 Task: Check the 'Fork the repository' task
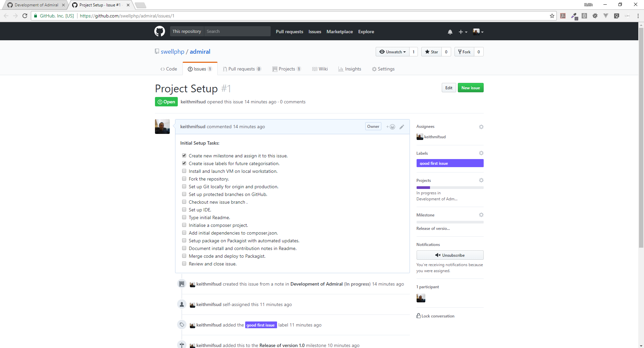click(184, 179)
